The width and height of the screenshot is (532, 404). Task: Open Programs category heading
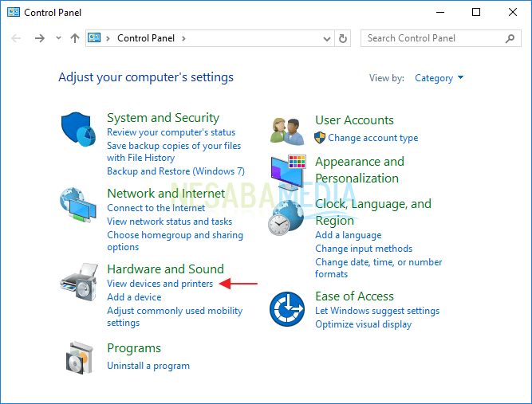point(134,348)
